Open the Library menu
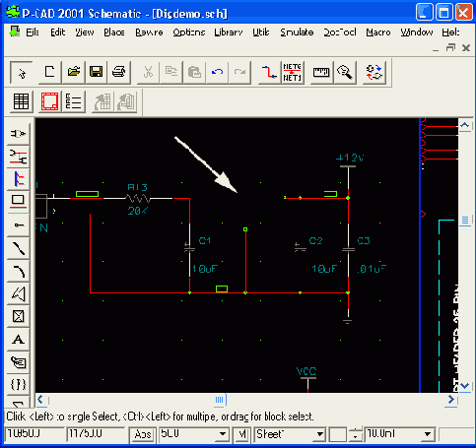The height and width of the screenshot is (448, 476). (x=229, y=32)
